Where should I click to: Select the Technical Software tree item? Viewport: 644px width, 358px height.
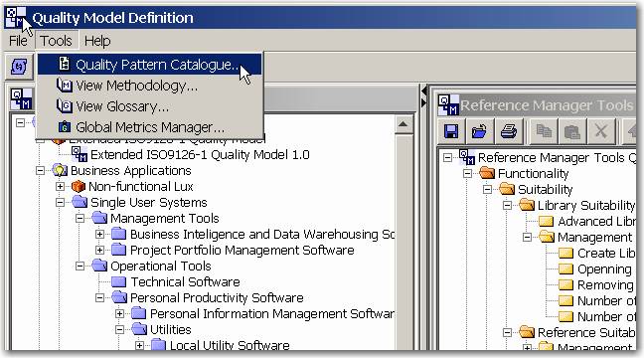[x=185, y=282]
